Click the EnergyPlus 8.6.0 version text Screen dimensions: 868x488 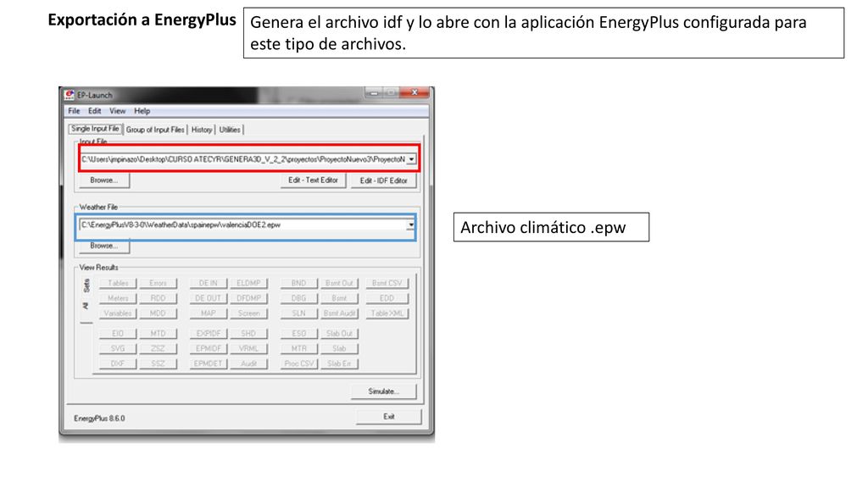(100, 419)
